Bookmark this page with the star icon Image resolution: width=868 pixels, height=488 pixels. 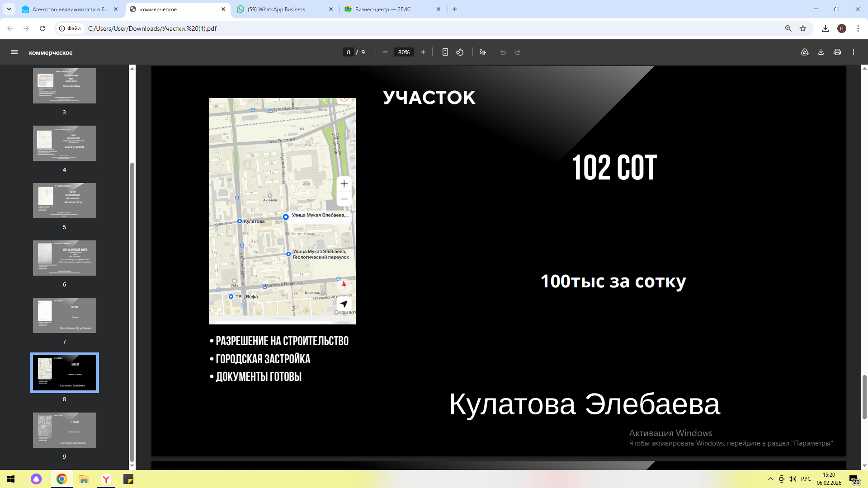pos(803,28)
